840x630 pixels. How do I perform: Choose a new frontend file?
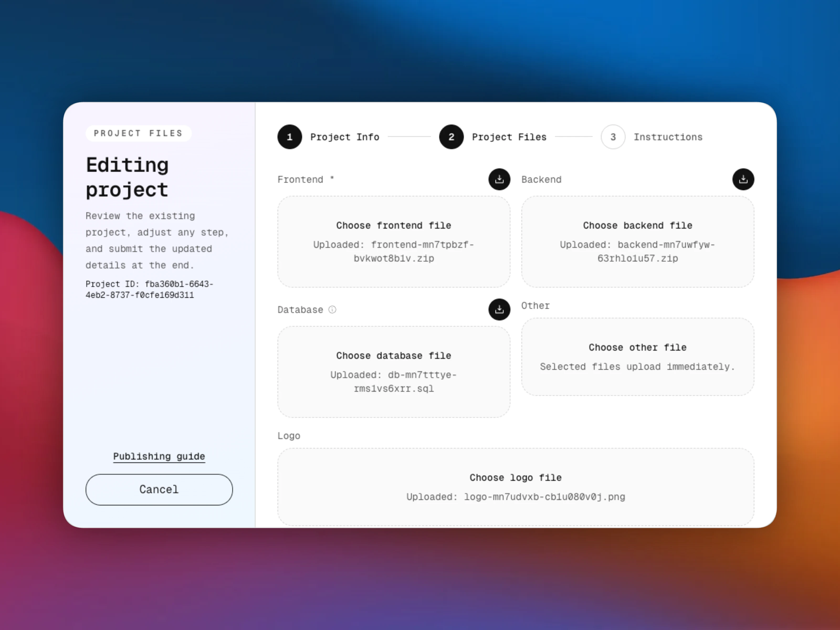coord(393,225)
